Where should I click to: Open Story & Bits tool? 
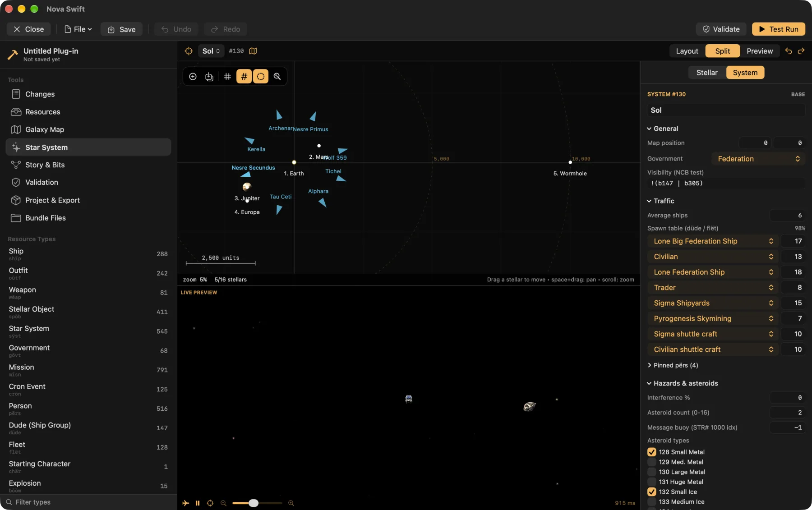(88, 165)
